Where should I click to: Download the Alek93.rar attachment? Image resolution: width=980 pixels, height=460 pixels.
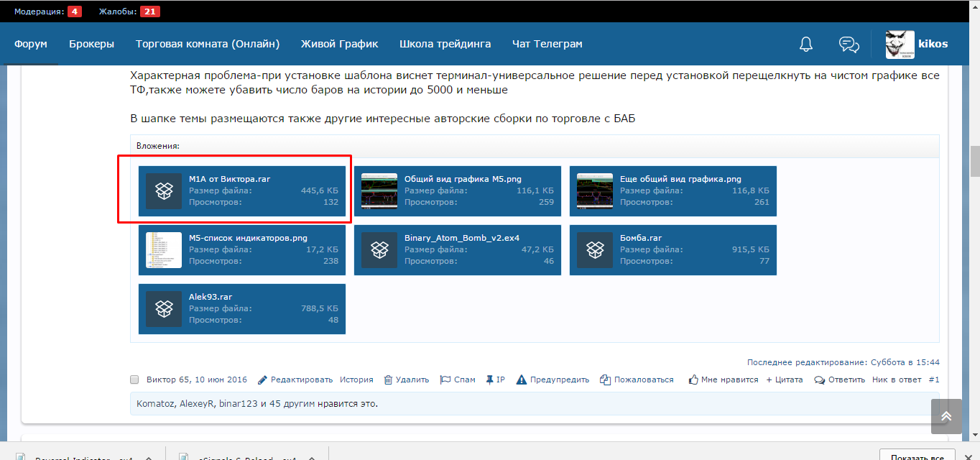[x=210, y=297]
